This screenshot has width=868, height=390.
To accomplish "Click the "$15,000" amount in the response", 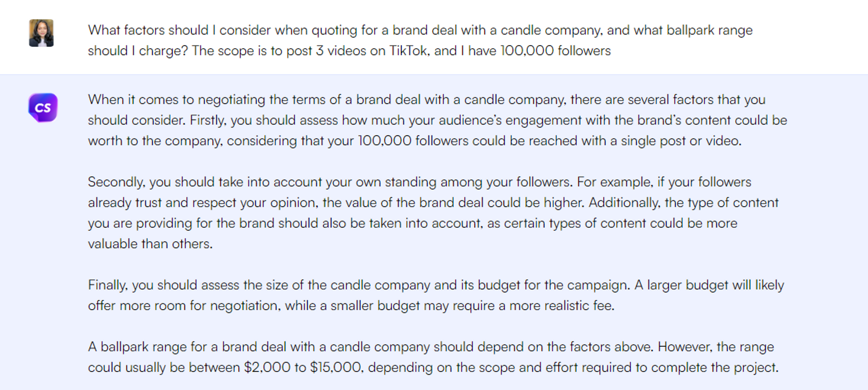I will pos(335,367).
